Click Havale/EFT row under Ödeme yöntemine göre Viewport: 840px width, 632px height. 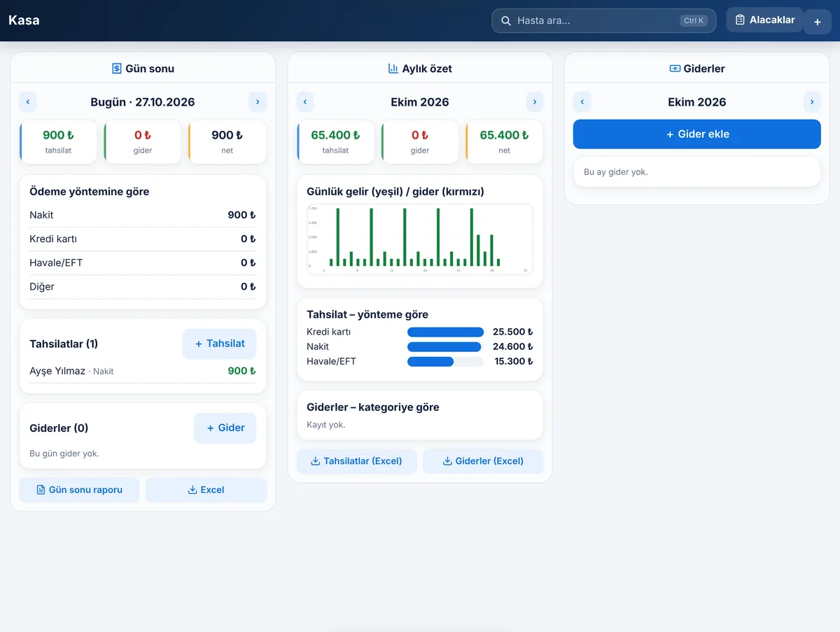click(x=143, y=263)
